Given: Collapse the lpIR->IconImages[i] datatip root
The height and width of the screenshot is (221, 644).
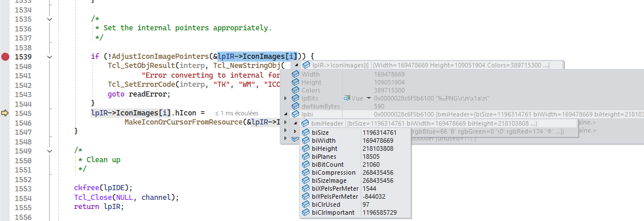Looking at the screenshot, I should click(297, 65).
